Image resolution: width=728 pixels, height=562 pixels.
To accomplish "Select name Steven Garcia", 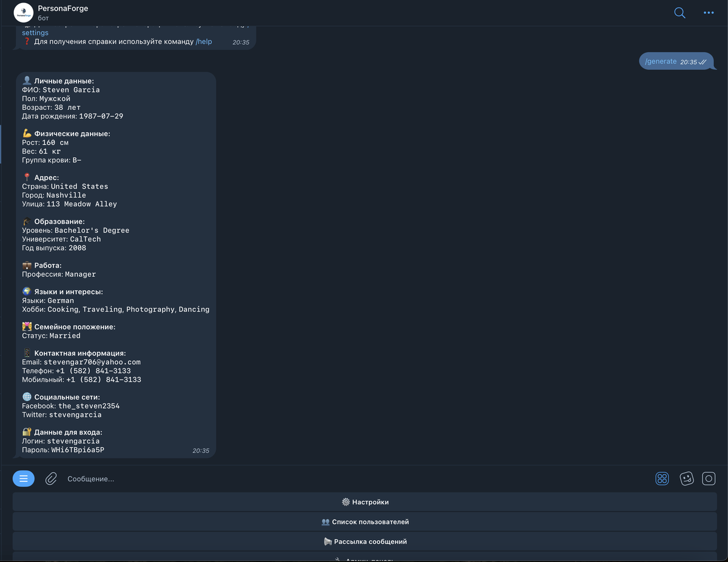I will point(71,90).
